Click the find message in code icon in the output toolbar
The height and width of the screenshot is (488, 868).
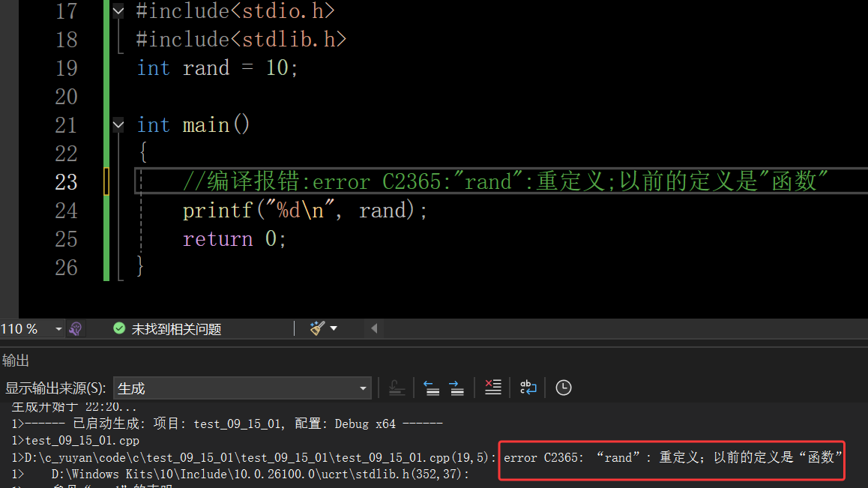tap(397, 388)
